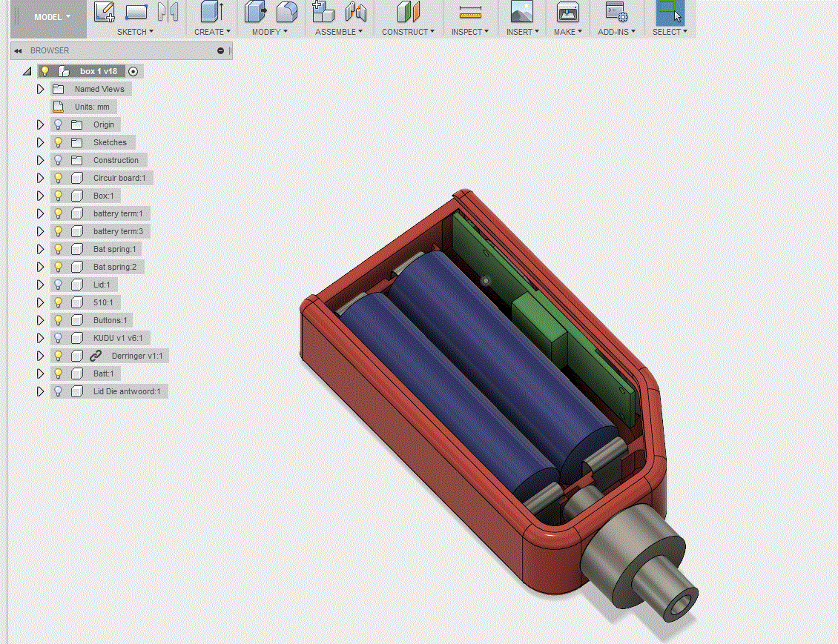Open the MODIFY menu
Screen dimensions: 838x644
tap(270, 32)
